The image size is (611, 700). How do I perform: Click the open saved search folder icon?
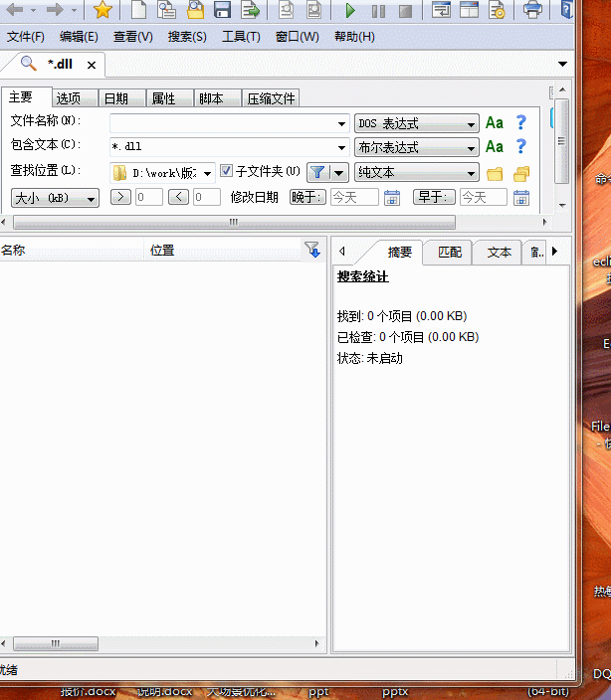[x=195, y=10]
